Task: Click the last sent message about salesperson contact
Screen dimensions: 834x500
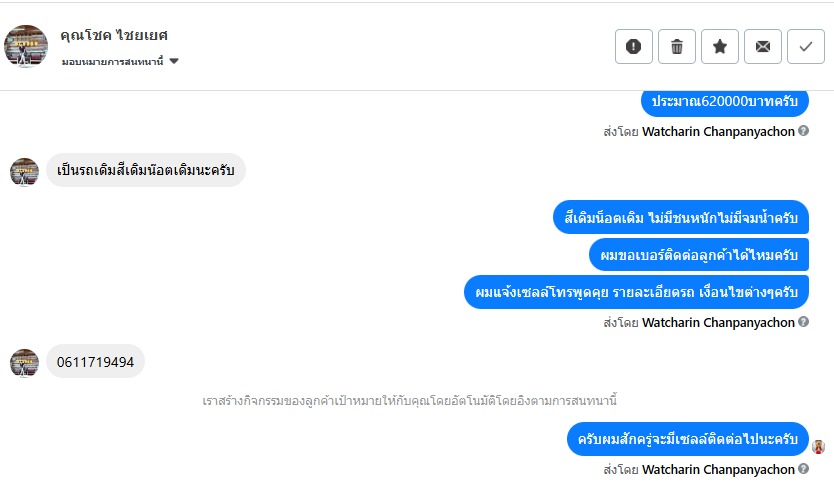Action: (x=688, y=439)
